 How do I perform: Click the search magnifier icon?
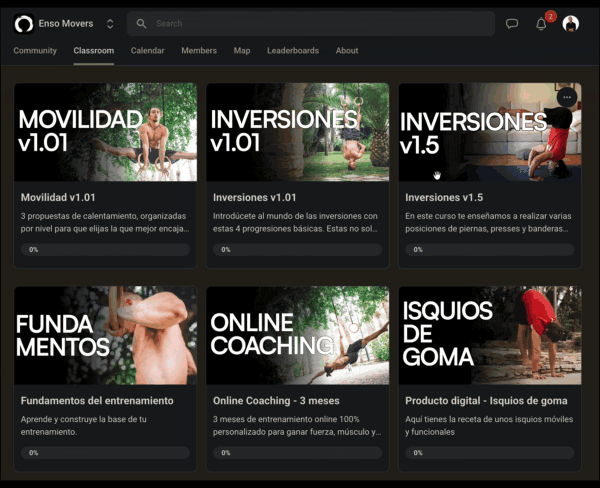point(141,24)
